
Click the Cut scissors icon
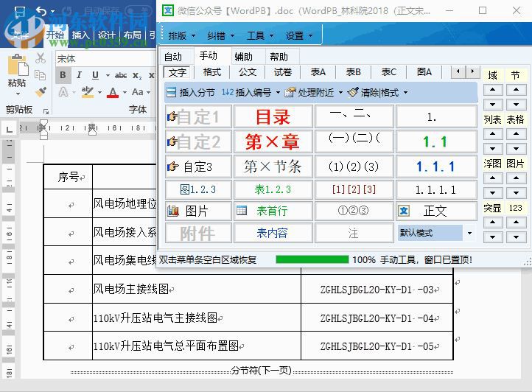[41, 58]
